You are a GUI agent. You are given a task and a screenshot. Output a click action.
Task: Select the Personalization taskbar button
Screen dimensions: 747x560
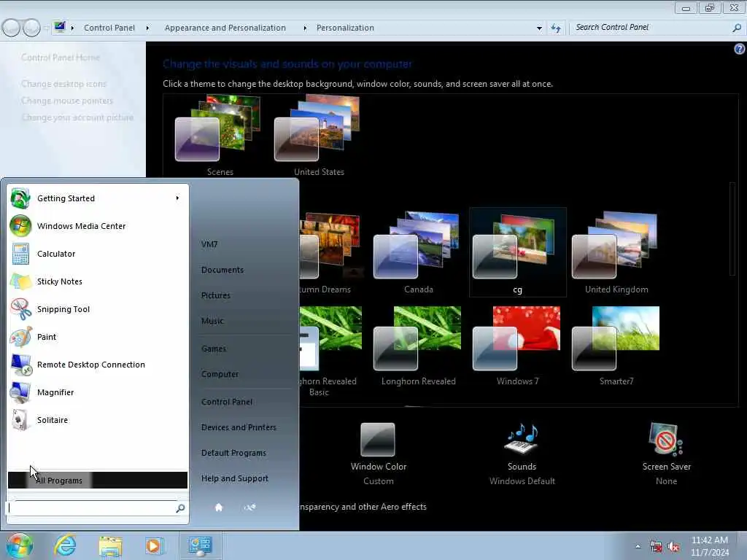tap(200, 545)
